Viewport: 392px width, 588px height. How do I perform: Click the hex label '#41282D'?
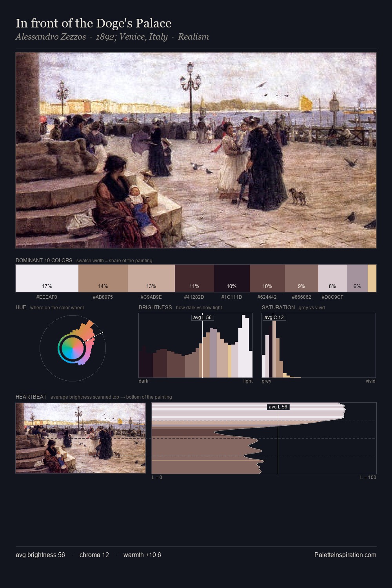(194, 297)
